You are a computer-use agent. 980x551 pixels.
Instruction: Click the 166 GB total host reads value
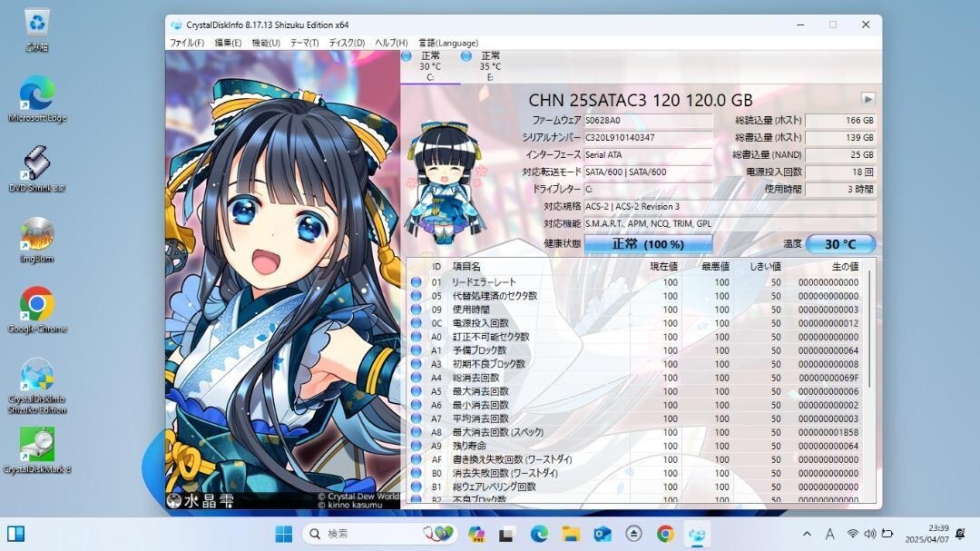840,120
